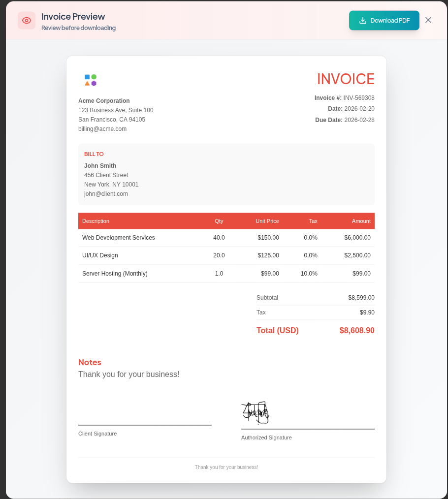Screen dimensions: 448x499
Task: Open the billing@acme.com email link
Action: [x=102, y=129]
